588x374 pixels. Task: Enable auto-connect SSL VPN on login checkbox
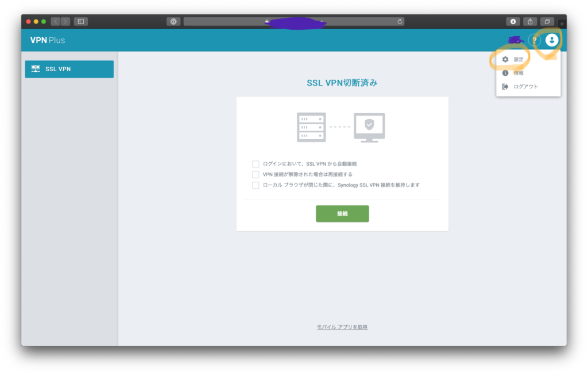pos(256,164)
